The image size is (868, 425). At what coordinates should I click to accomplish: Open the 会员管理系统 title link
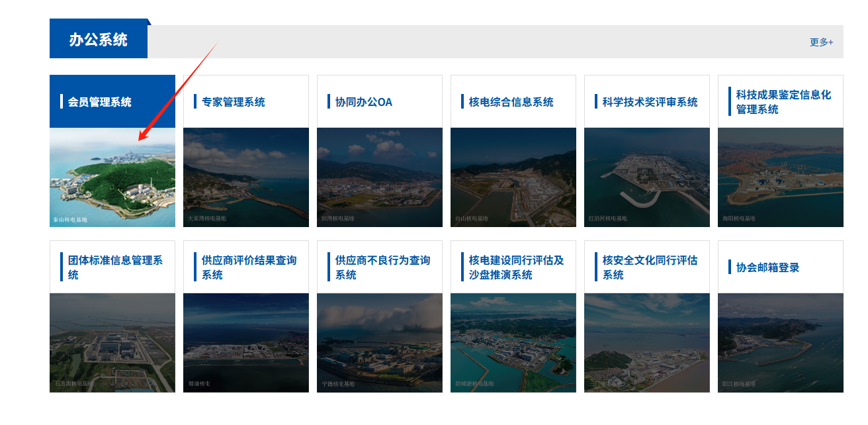(x=100, y=102)
